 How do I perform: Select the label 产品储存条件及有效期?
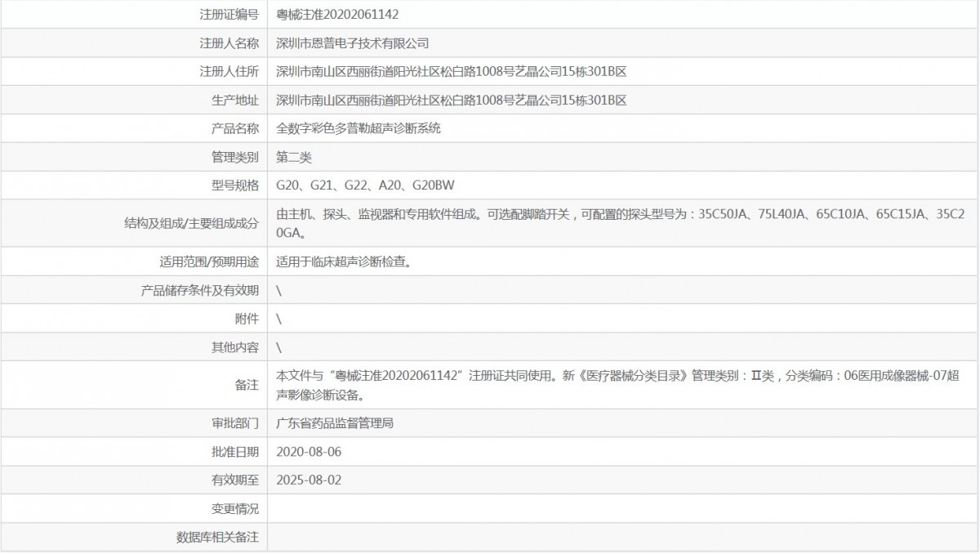point(200,290)
